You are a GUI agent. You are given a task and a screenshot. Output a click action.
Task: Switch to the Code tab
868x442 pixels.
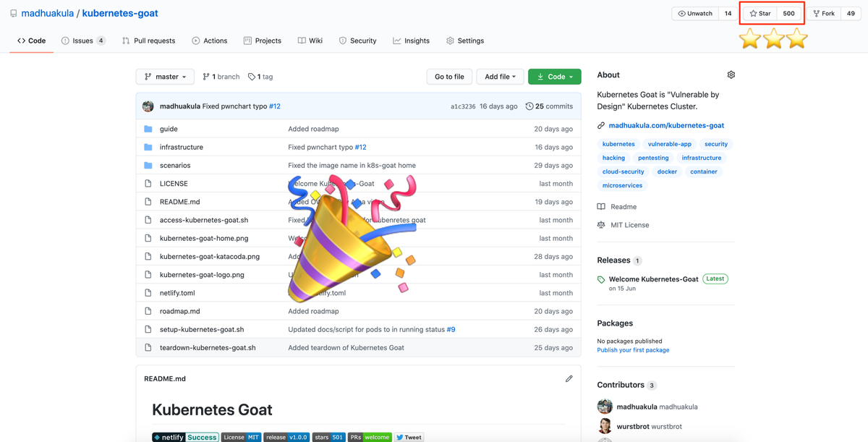click(32, 41)
